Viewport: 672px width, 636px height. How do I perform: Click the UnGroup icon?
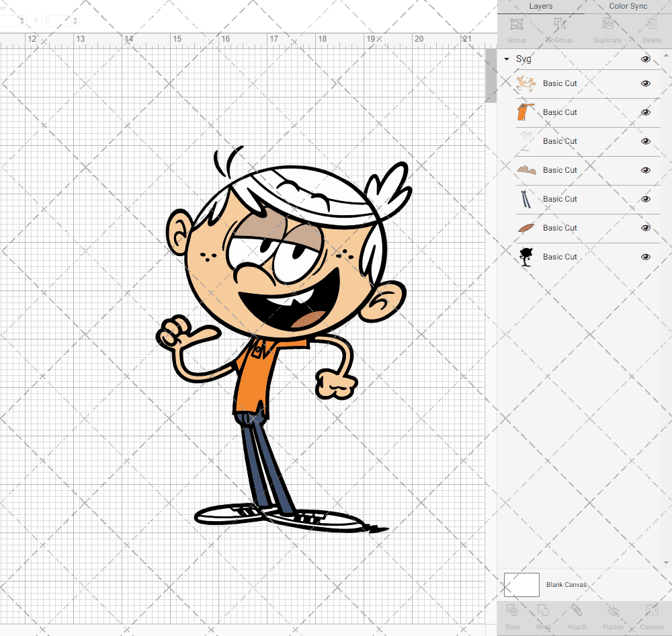[x=559, y=24]
